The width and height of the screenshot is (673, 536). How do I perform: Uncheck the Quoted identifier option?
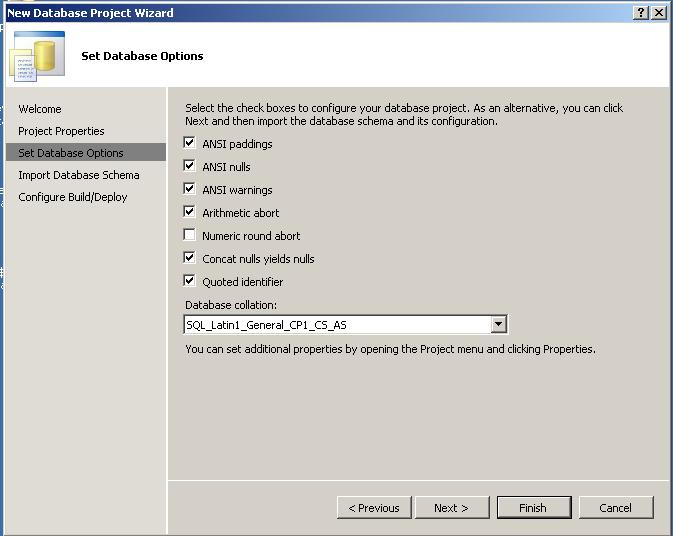[189, 281]
